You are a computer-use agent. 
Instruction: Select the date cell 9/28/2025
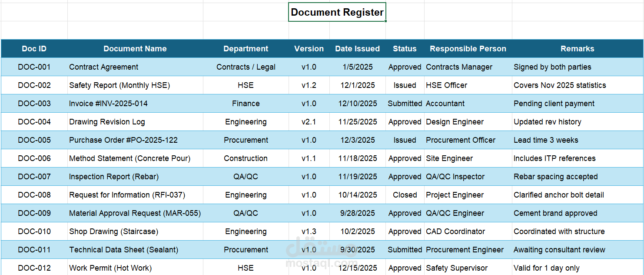coord(358,213)
